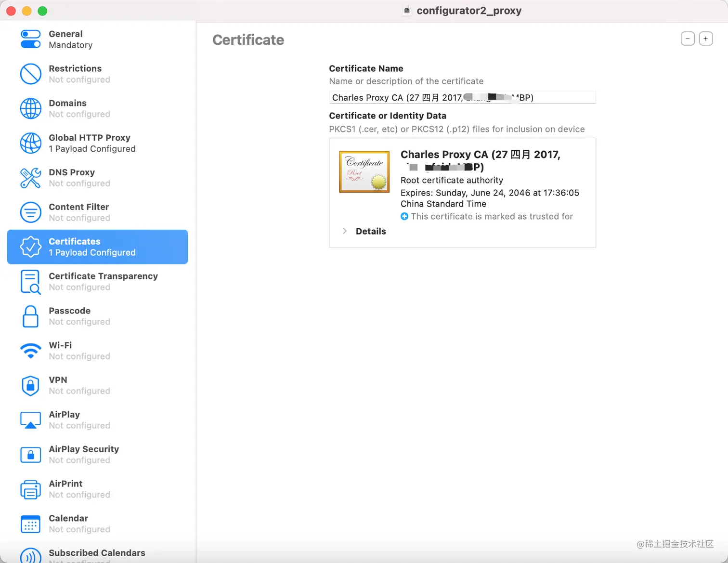
Task: Click the Certificate Name text field
Action: 462,97
